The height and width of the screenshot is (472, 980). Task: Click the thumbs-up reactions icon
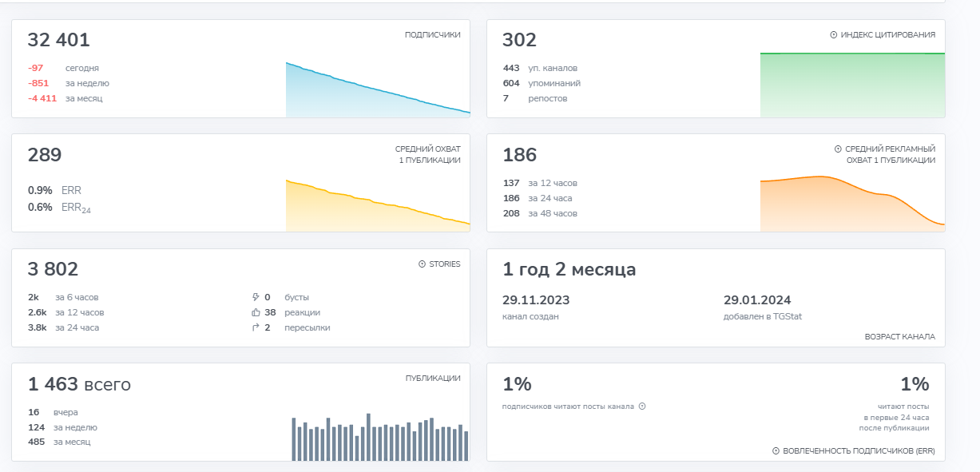click(x=256, y=312)
